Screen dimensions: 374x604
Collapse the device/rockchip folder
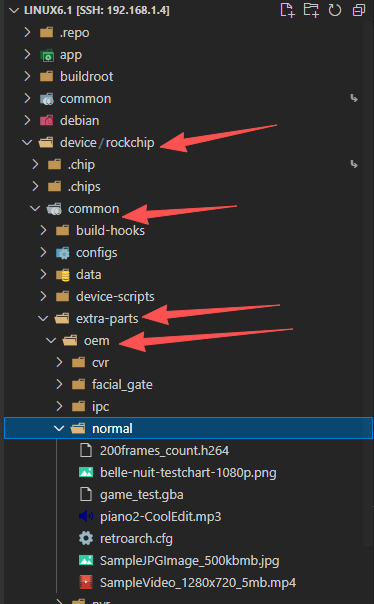27,143
